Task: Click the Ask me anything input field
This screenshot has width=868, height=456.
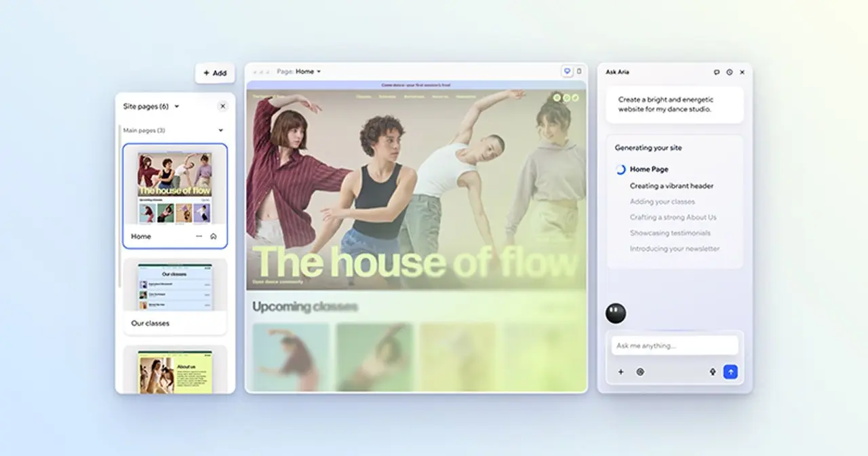Action: [x=674, y=345]
